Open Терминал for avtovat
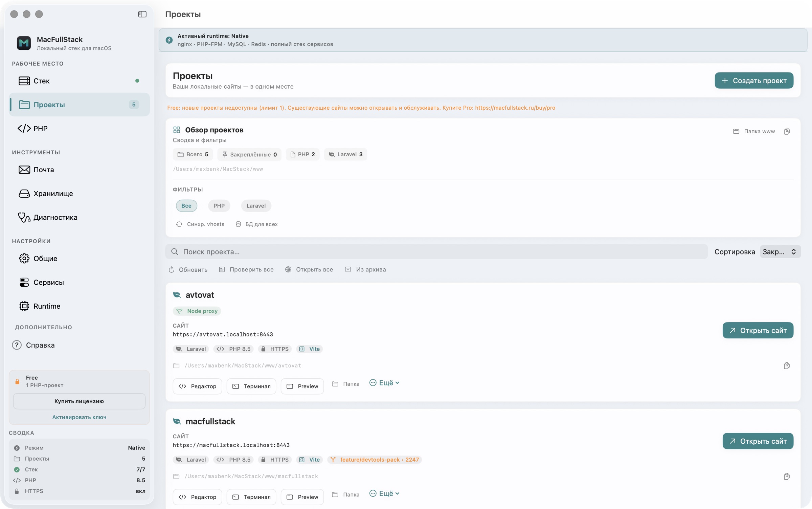The image size is (812, 509). (251, 386)
